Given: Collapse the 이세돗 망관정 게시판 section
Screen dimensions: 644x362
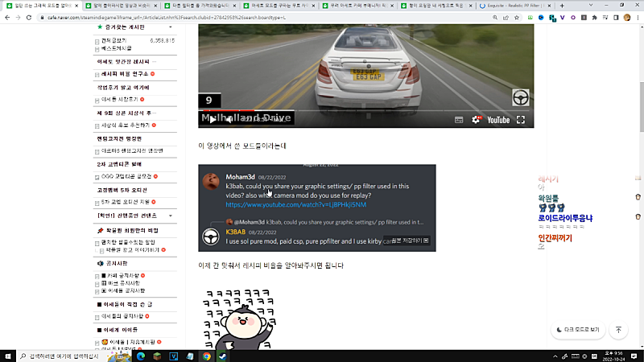Looking at the screenshot, I should [x=154, y=61].
